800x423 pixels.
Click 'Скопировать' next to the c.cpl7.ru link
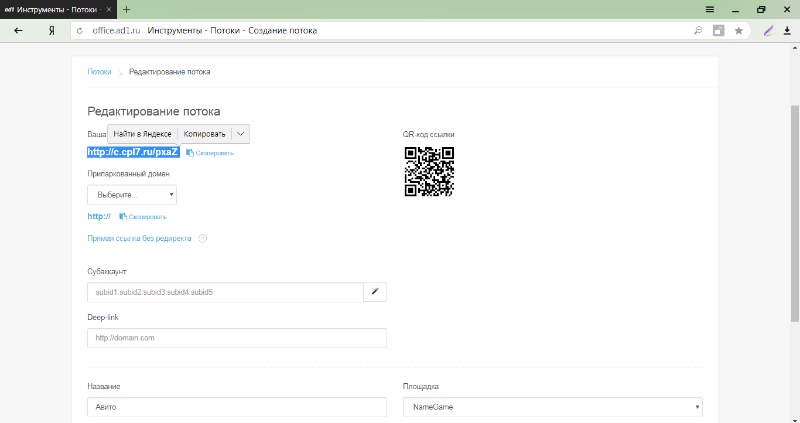210,153
